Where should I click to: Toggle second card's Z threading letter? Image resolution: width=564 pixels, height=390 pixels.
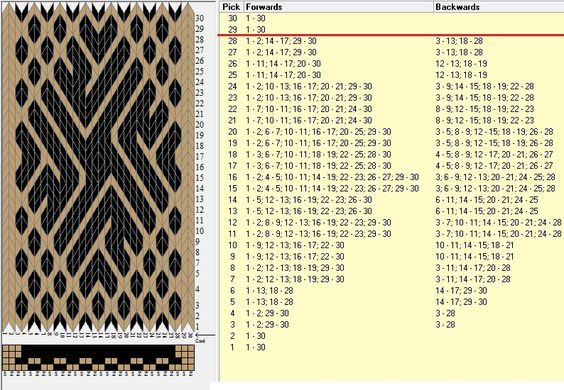[x=11, y=374]
